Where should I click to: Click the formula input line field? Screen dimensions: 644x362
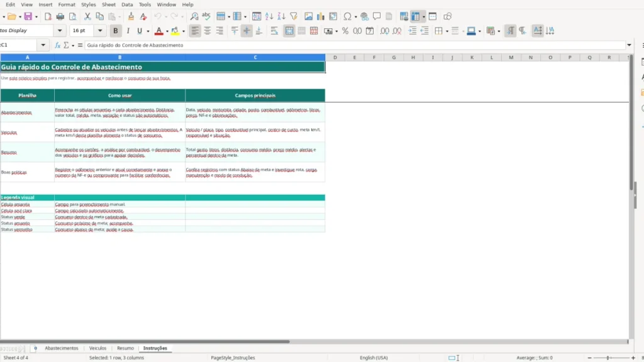[355, 45]
